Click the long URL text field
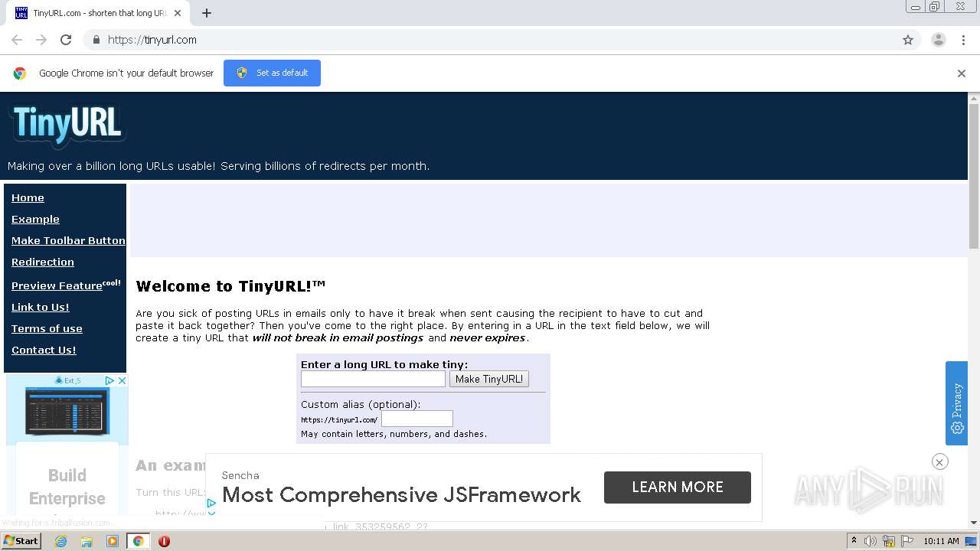This screenshot has width=980, height=551. coord(373,379)
